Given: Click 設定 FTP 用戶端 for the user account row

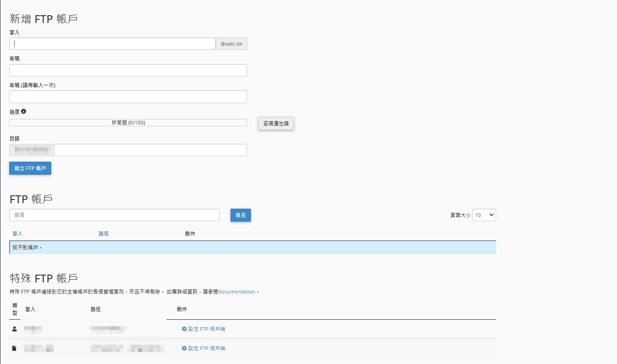Looking at the screenshot, I should [203, 329].
